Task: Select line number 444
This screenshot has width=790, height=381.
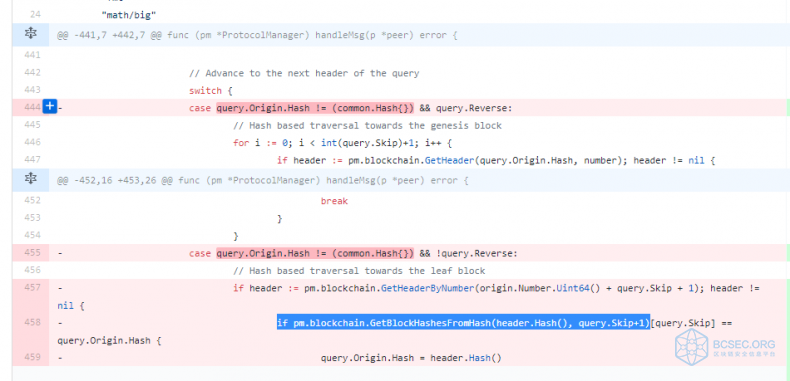Action: click(x=32, y=108)
